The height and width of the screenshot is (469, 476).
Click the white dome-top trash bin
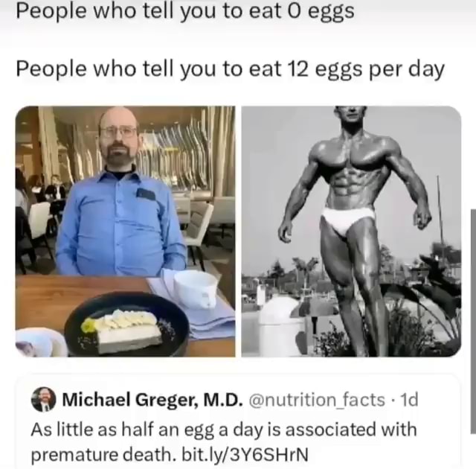pos(280,325)
